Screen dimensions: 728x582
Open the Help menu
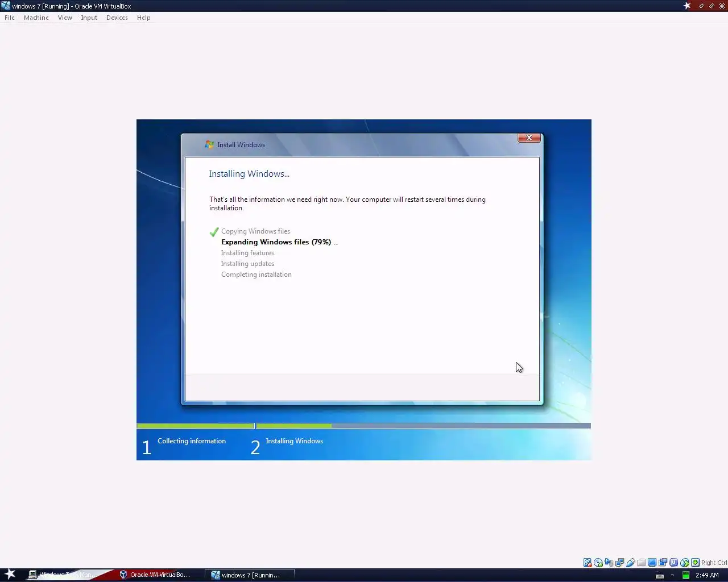(144, 18)
